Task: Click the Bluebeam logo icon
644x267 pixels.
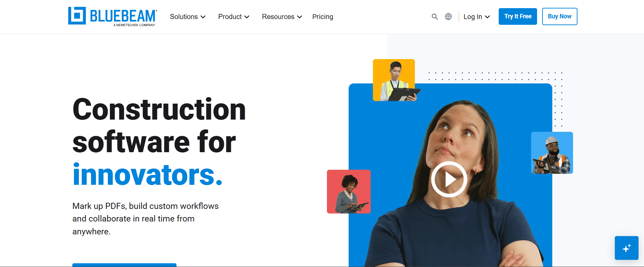Action: tap(77, 16)
